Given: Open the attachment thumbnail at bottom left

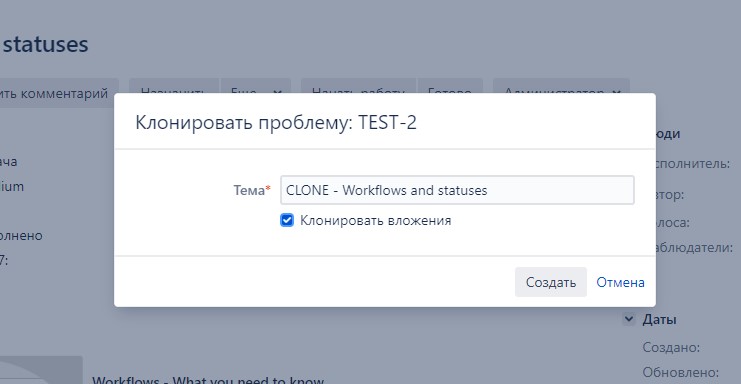Looking at the screenshot, I should pyautogui.click(x=41, y=370).
